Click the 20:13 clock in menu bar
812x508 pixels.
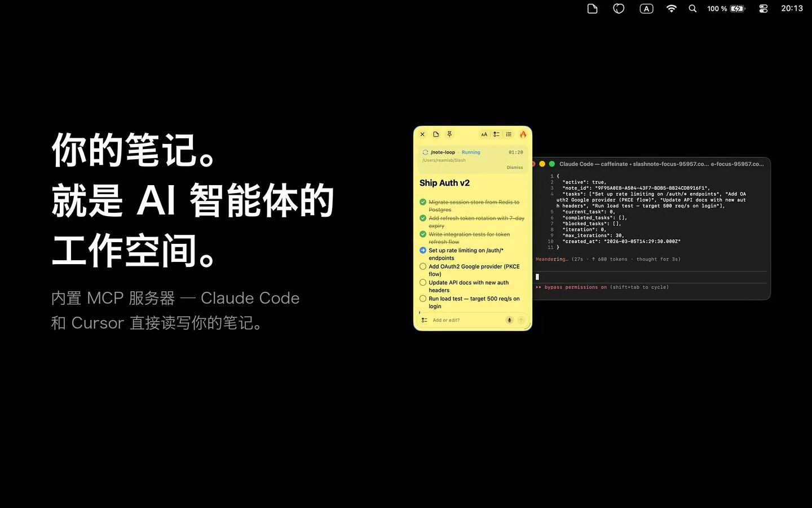click(x=792, y=8)
